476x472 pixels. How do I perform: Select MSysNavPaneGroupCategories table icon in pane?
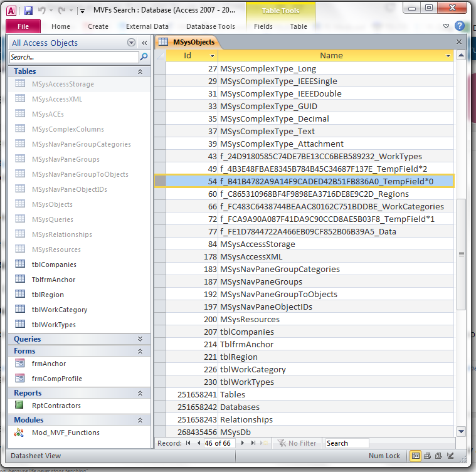point(20,143)
